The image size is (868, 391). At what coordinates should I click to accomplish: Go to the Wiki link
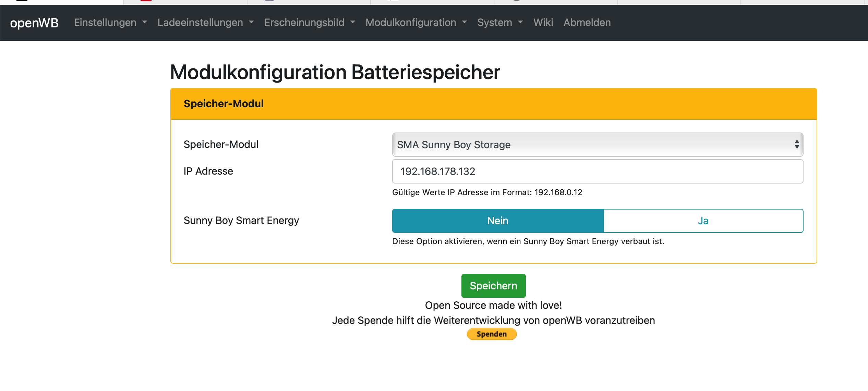(543, 23)
